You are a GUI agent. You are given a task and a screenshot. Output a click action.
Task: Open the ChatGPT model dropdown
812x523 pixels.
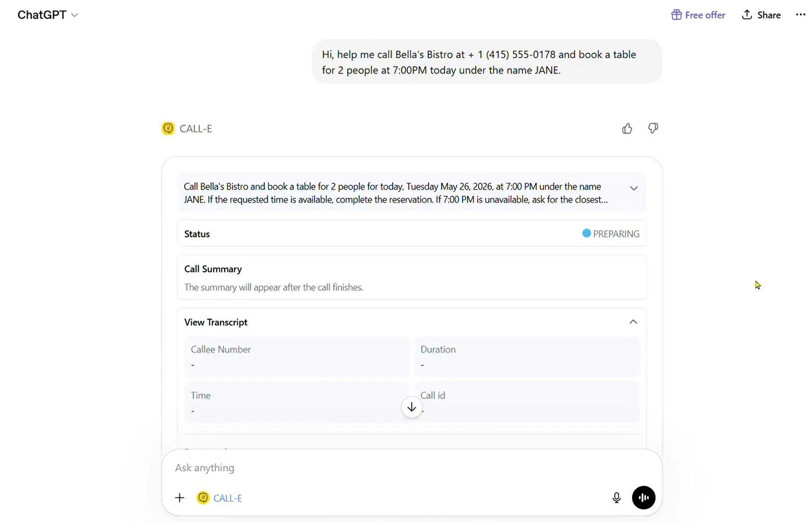[x=47, y=15]
